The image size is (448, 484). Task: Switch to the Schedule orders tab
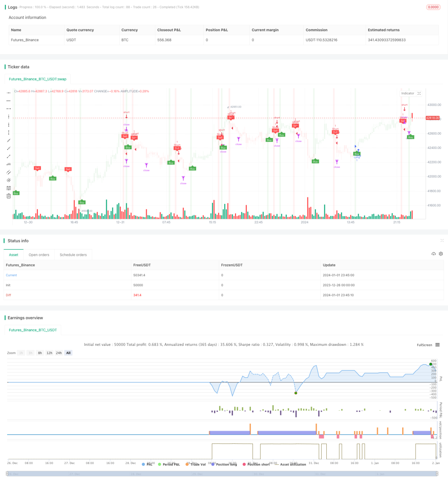[73, 255]
